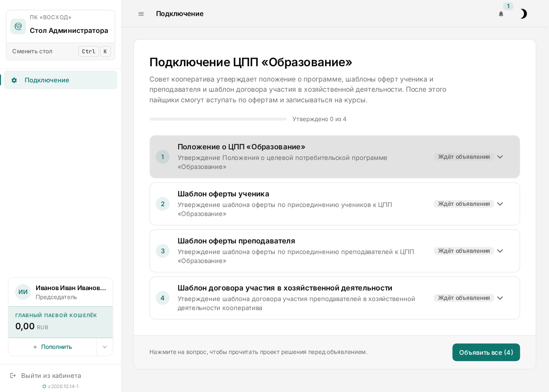The height and width of the screenshot is (392, 549).
Task: Click the K key hint badge
Action: (105, 51)
